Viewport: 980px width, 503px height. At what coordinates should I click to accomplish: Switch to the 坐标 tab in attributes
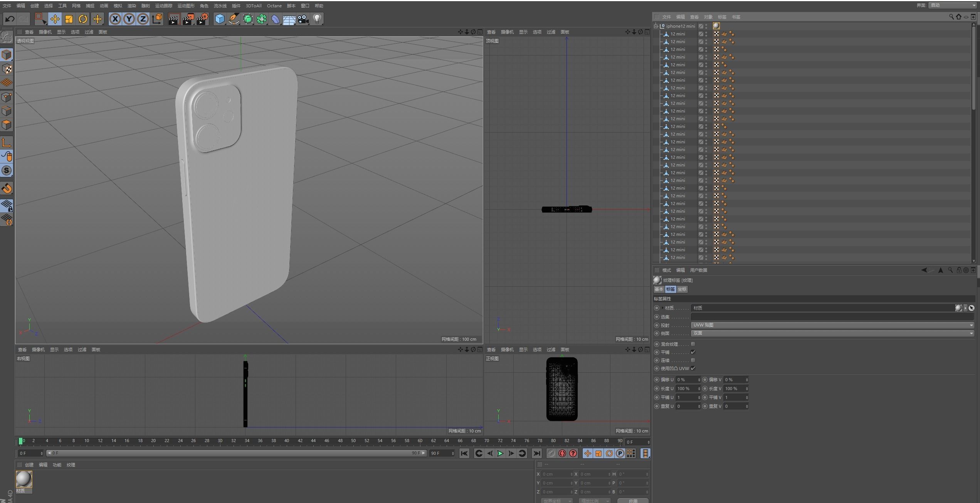tap(682, 289)
